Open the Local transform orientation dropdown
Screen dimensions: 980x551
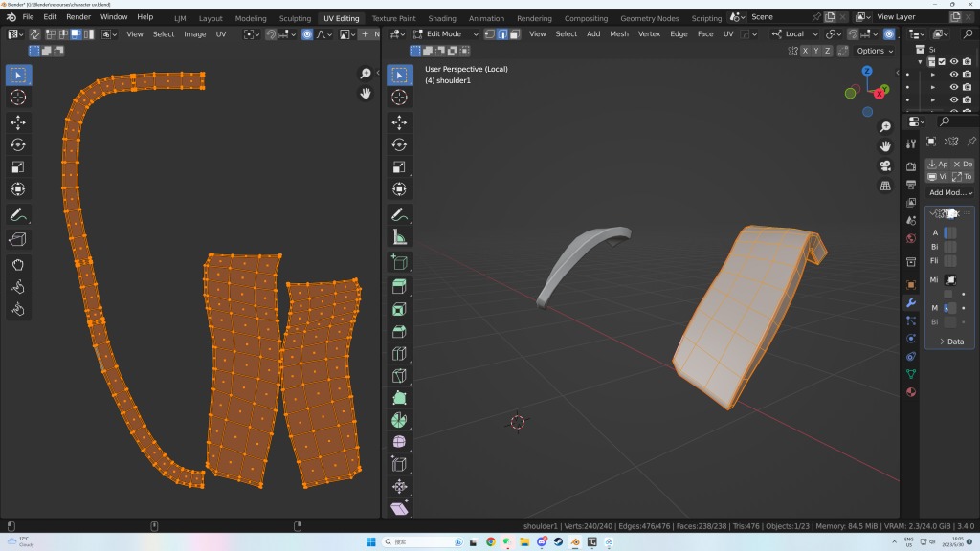[794, 34]
